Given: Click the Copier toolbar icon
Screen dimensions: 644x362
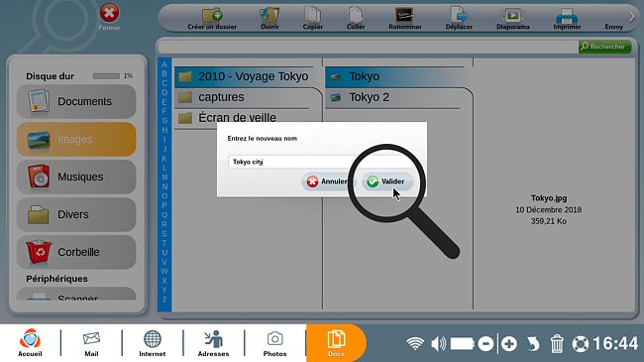Looking at the screenshot, I should click(x=312, y=18).
